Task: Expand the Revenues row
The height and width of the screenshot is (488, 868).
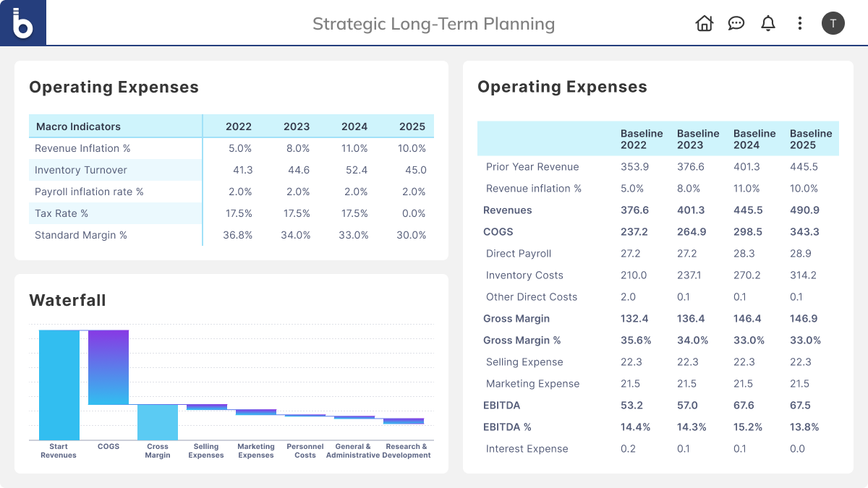Action: 507,210
